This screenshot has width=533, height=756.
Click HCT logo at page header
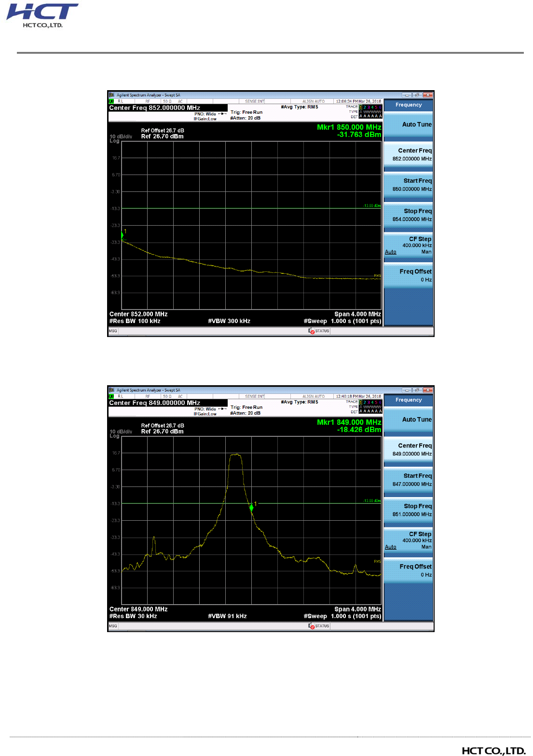(x=42, y=15)
